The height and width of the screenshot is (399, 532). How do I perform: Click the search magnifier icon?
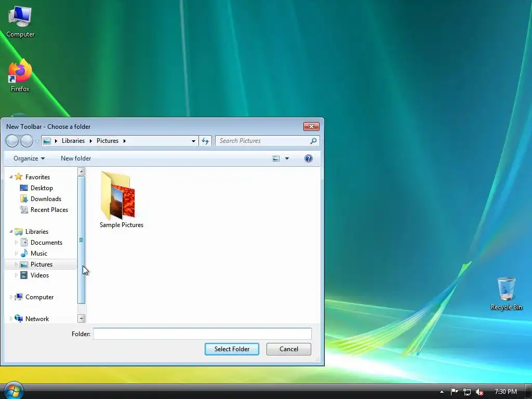313,140
